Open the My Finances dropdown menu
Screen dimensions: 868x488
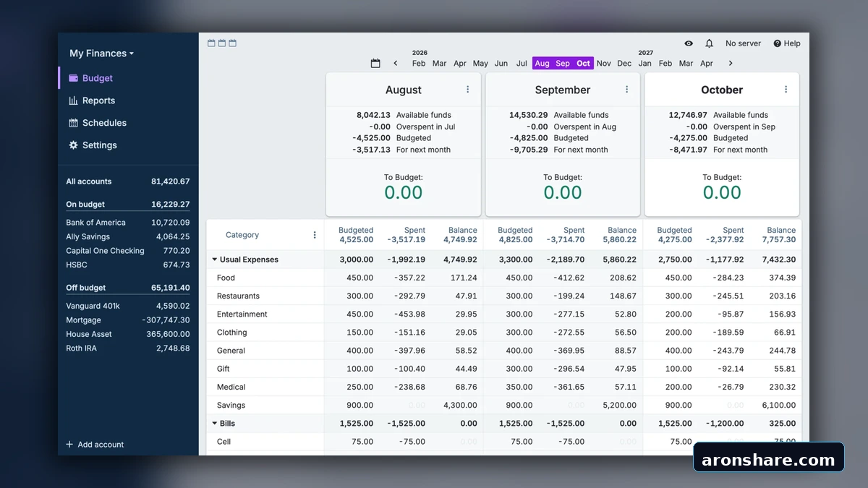(x=101, y=53)
